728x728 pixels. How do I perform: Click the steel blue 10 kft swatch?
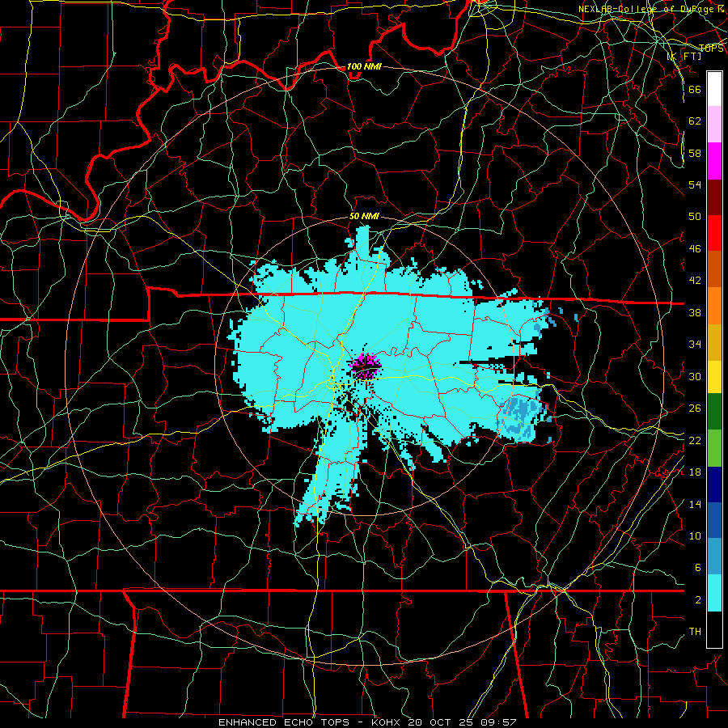click(x=714, y=557)
